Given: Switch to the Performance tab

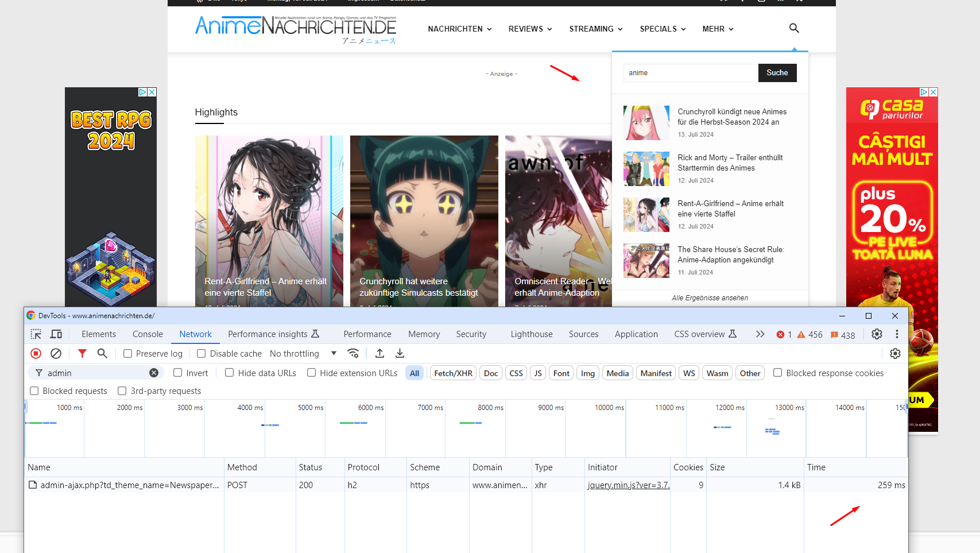Looking at the screenshot, I should [367, 334].
